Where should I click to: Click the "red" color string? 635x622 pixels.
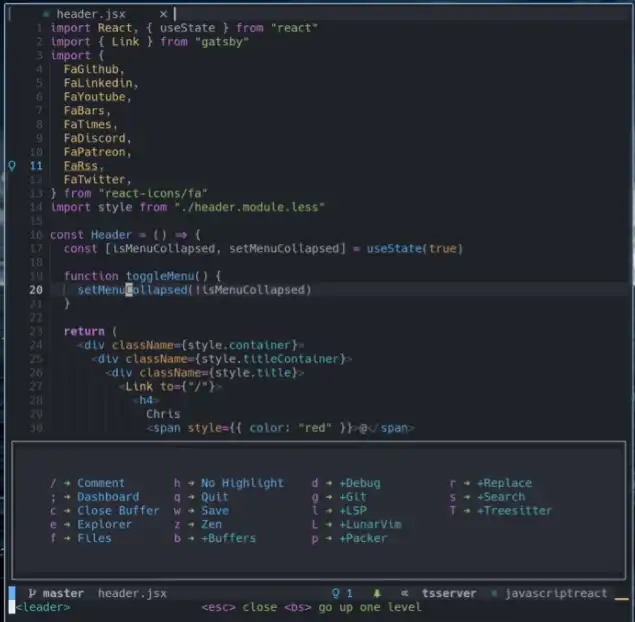[314, 428]
